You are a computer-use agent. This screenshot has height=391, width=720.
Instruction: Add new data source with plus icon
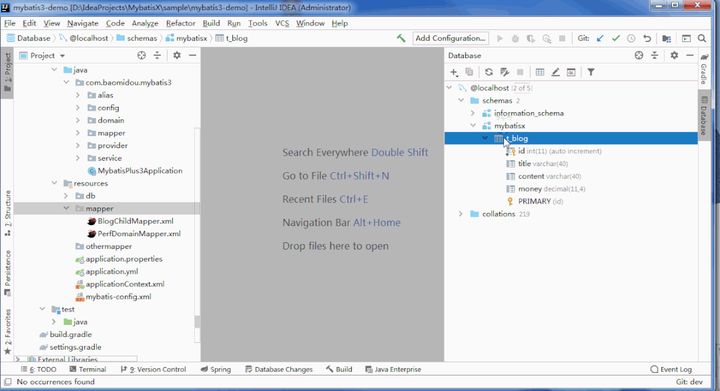coord(454,72)
